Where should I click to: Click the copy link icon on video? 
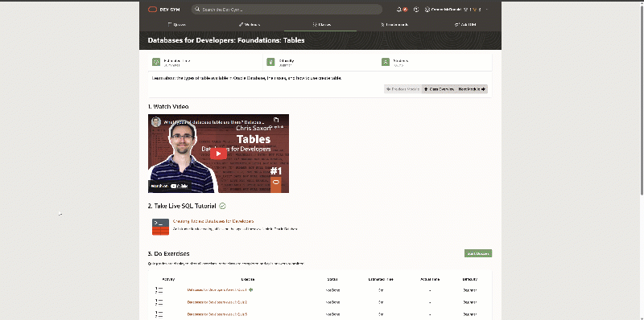(276, 121)
